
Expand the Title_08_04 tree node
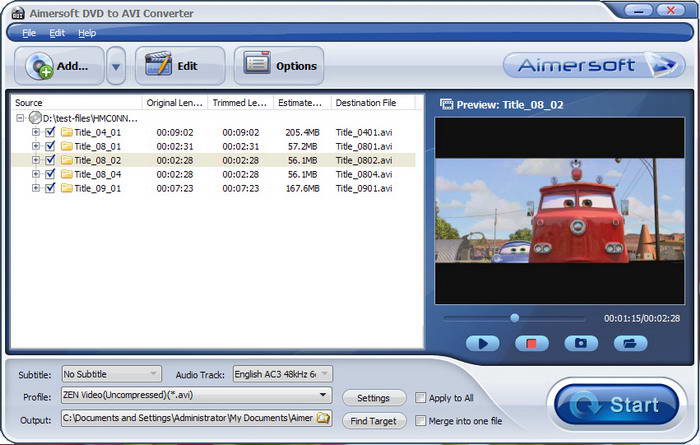[x=36, y=174]
